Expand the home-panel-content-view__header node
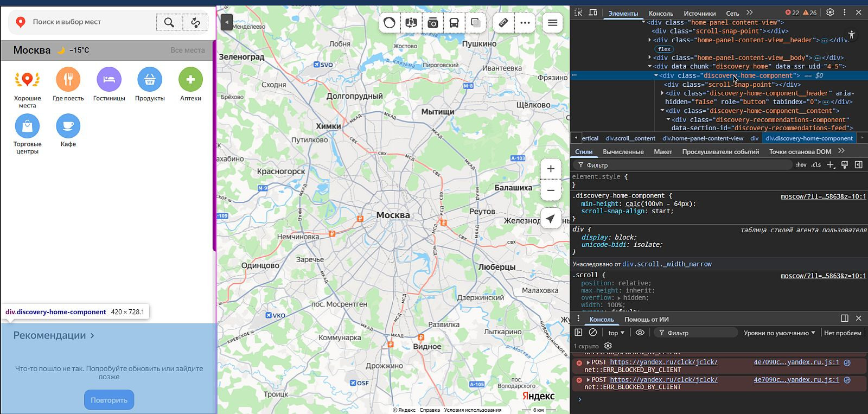Image resolution: width=868 pixels, height=414 pixels. [x=650, y=40]
